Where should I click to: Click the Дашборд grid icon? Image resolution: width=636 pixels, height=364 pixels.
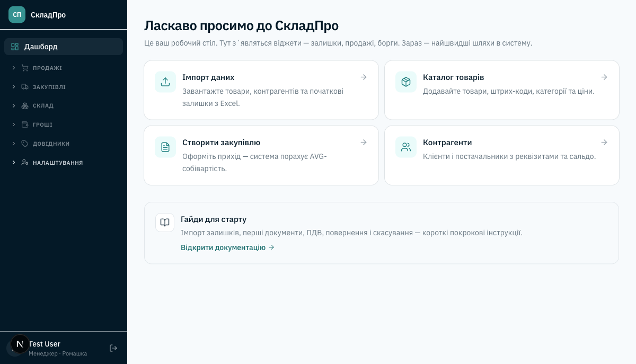15,47
